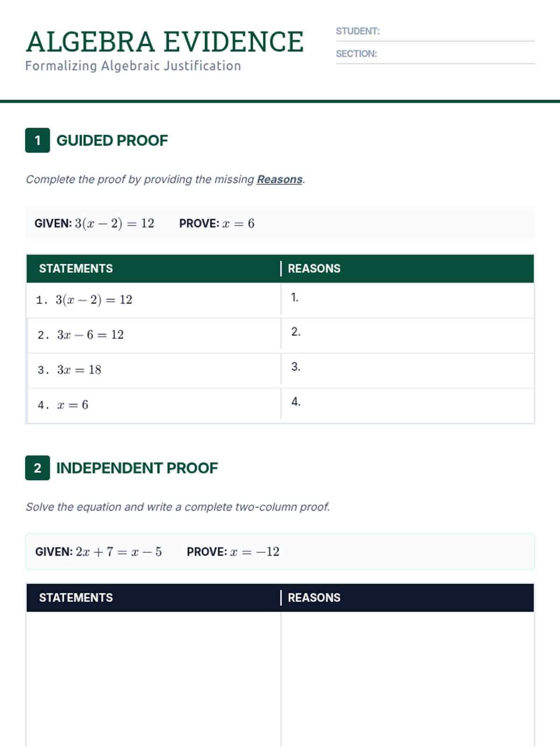Viewport: 560px width, 747px height.
Task: Select statement 4: x = 6
Action: [x=72, y=405]
